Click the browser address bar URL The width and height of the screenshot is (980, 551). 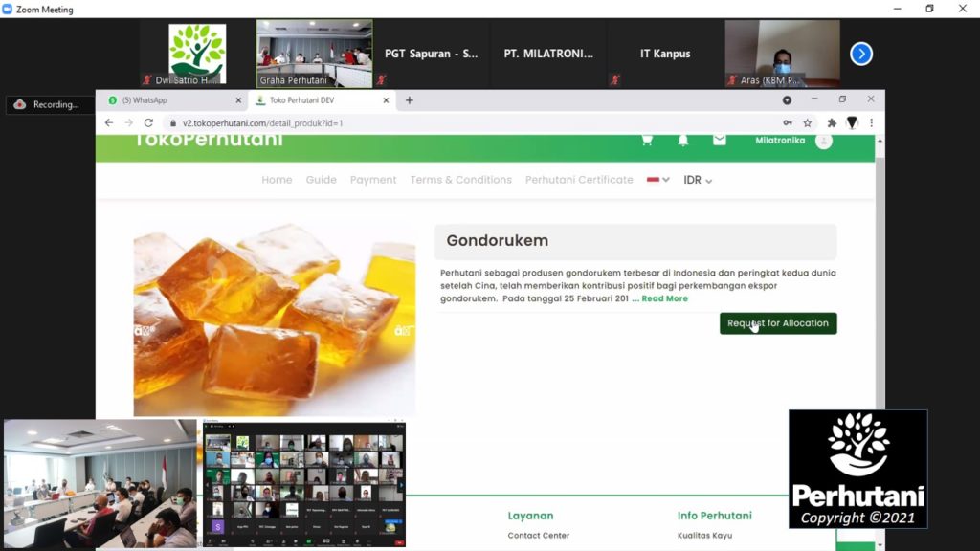pos(262,123)
